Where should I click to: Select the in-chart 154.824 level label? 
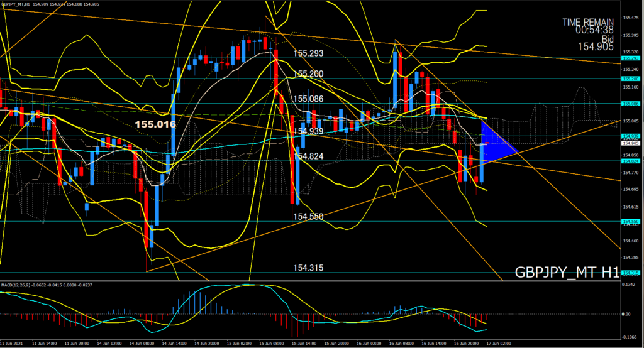coord(308,156)
